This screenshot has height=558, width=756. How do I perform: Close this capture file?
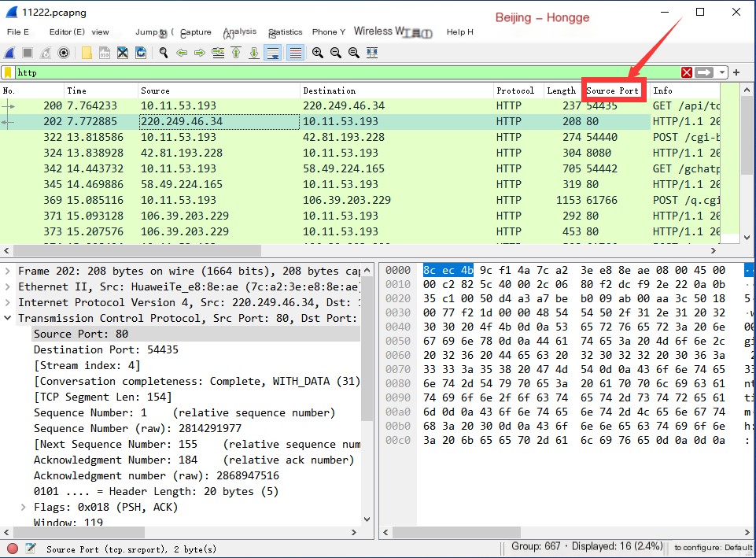tap(123, 53)
